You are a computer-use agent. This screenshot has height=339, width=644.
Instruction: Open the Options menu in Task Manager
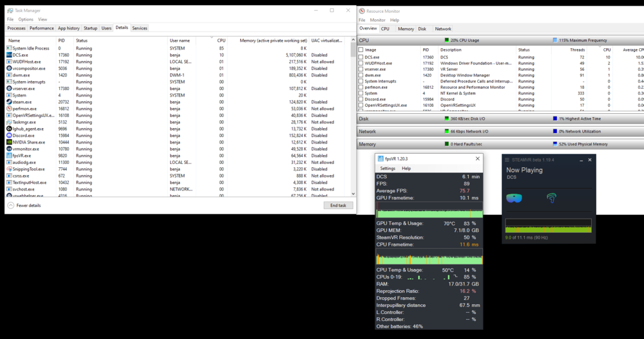pos(26,19)
